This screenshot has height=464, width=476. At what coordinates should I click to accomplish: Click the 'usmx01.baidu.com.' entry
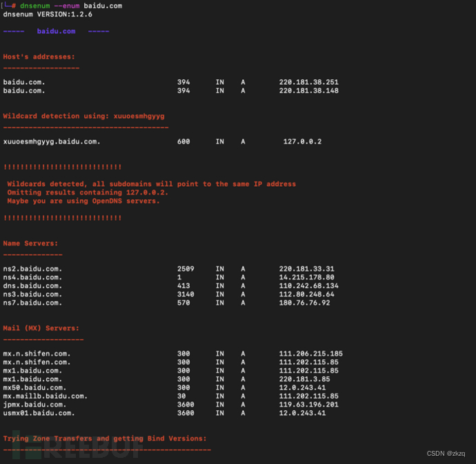(39, 413)
